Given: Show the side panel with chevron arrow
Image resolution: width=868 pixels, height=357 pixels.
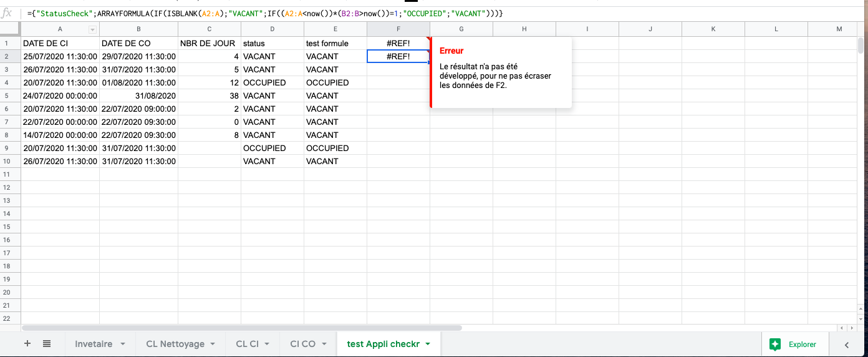Looking at the screenshot, I should (847, 345).
